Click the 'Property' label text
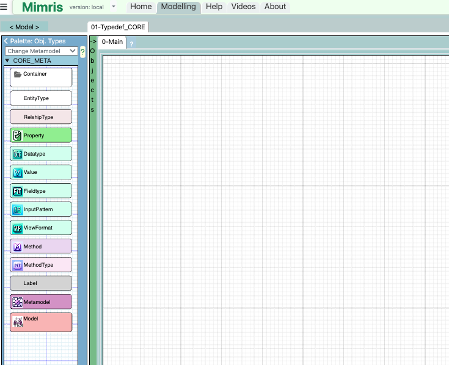 coord(34,136)
